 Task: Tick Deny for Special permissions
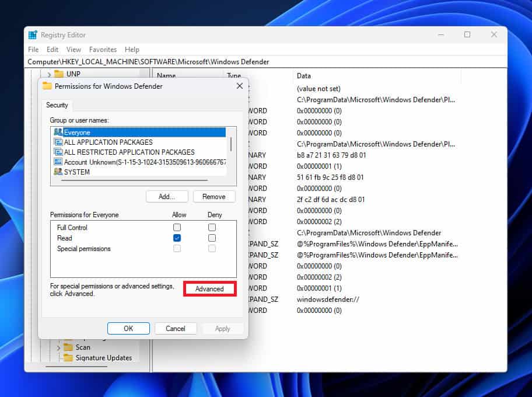click(212, 249)
